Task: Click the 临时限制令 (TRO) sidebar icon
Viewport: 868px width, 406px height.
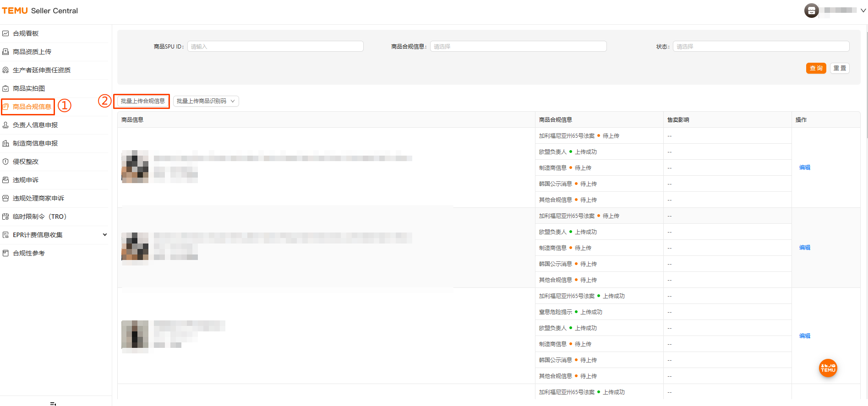Action: [x=5, y=217]
